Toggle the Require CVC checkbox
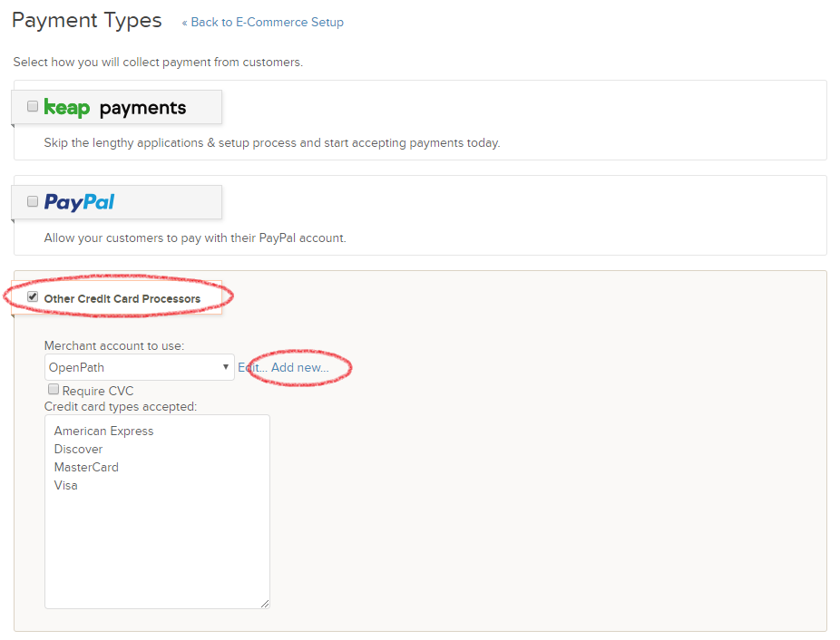 [x=53, y=389]
